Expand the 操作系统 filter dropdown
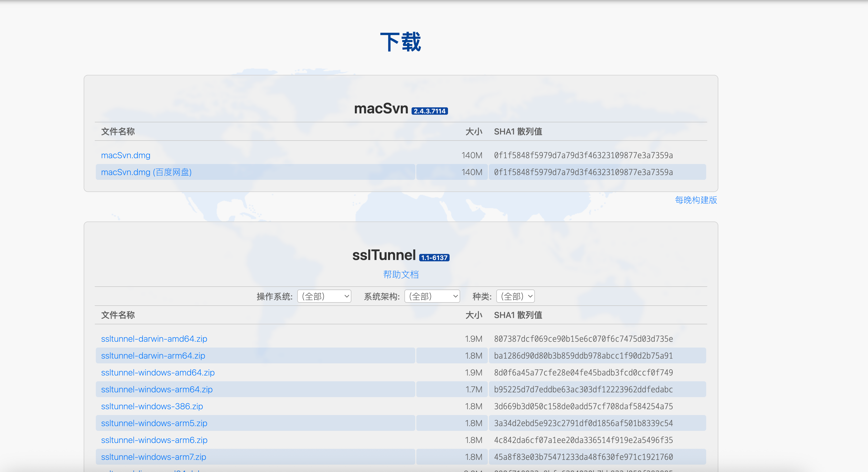 [x=324, y=296]
